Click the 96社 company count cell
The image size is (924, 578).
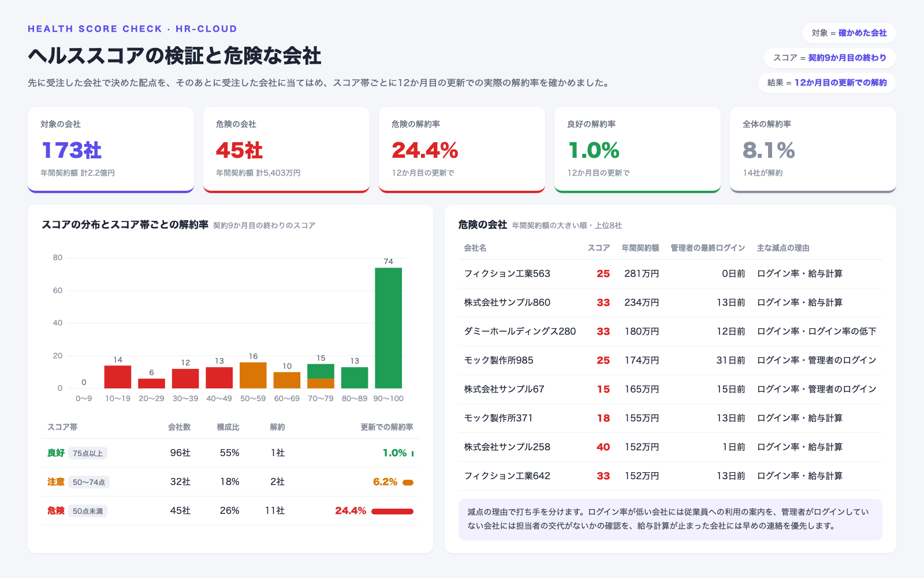(180, 453)
